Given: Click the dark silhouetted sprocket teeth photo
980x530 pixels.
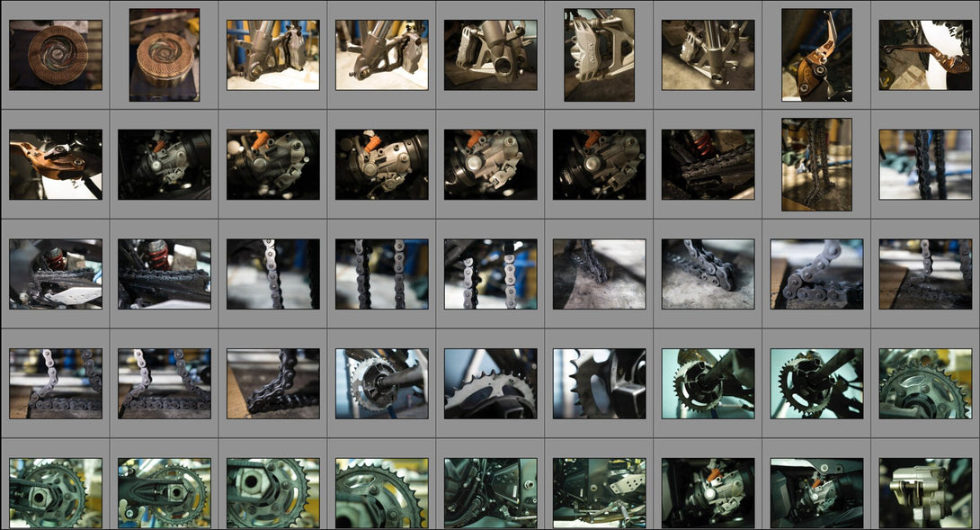Looking at the screenshot, I should coord(599,383).
